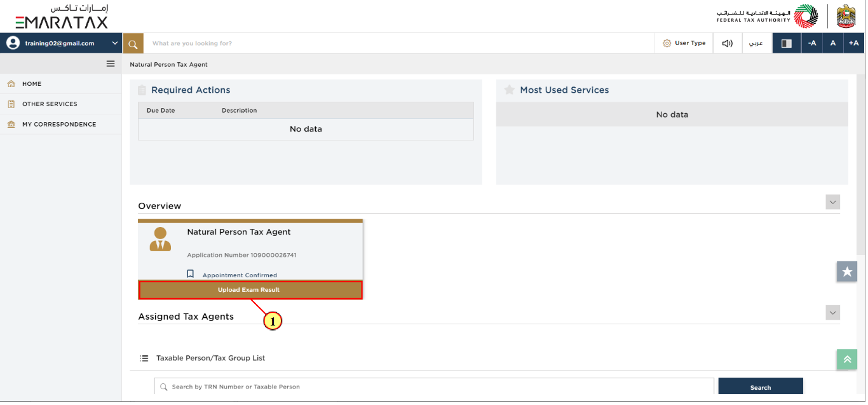Click the Description column header
Screen dimensions: 868x405
(x=240, y=111)
